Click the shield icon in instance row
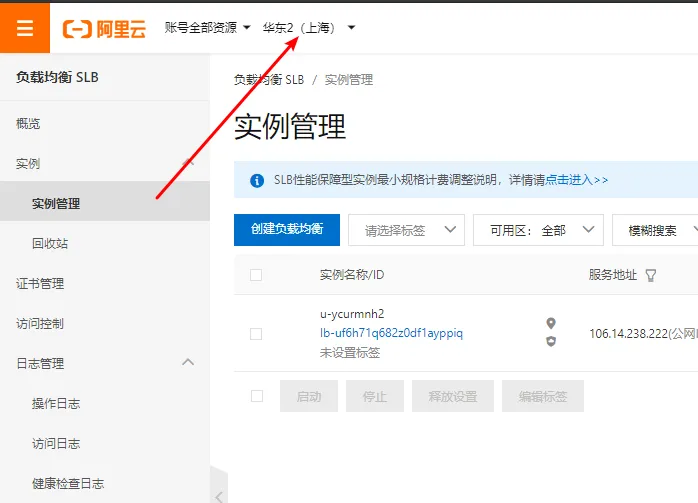Image resolution: width=698 pixels, height=503 pixels. click(551, 341)
